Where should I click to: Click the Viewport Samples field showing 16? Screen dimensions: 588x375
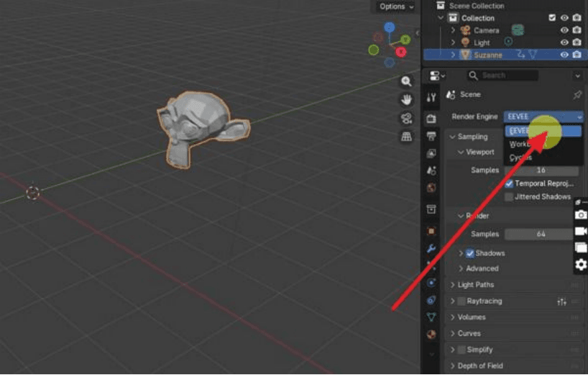[x=541, y=170]
